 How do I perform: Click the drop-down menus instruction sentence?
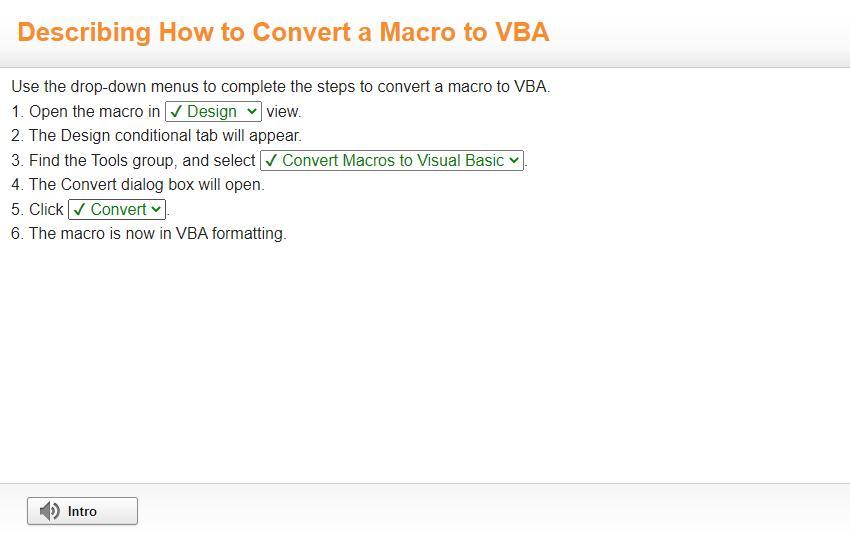tap(280, 86)
